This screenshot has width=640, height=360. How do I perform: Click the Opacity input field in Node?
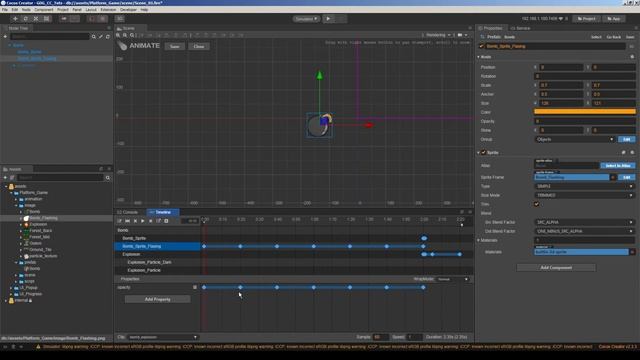click(x=584, y=121)
